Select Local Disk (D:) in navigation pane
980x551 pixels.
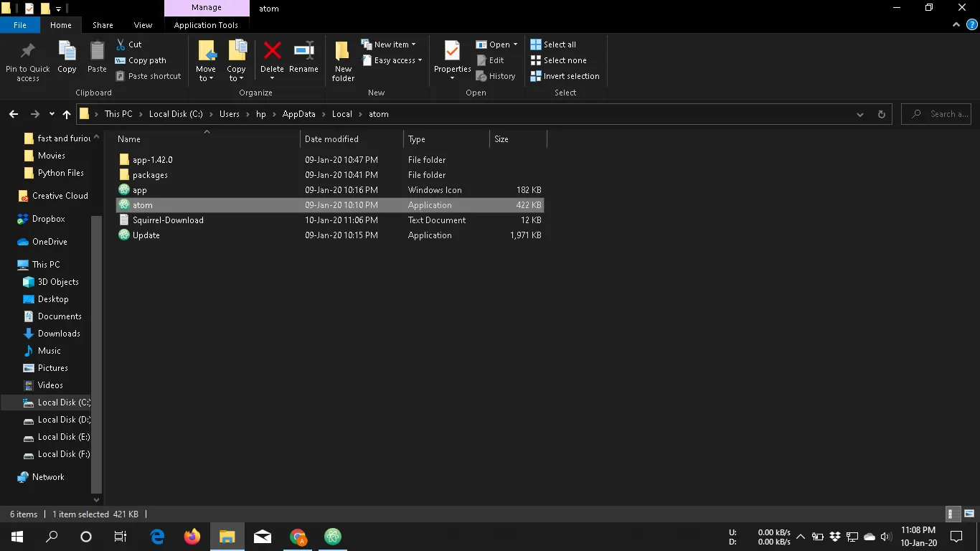pos(64,420)
